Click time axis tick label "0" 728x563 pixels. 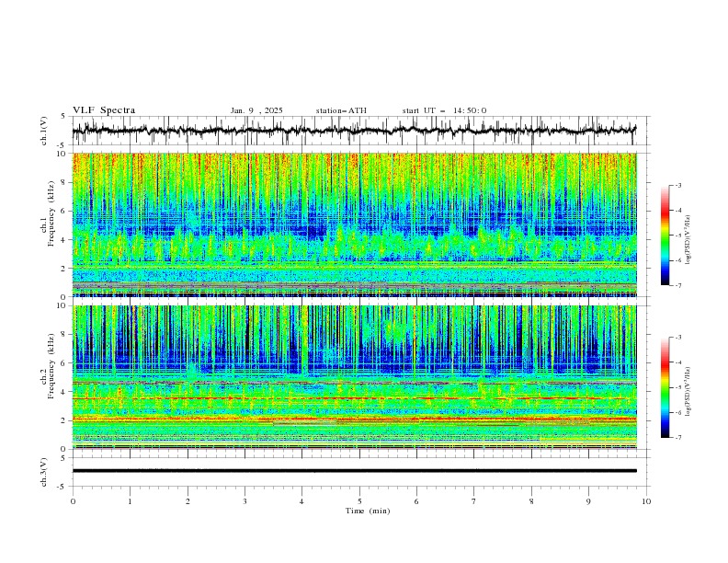73,501
